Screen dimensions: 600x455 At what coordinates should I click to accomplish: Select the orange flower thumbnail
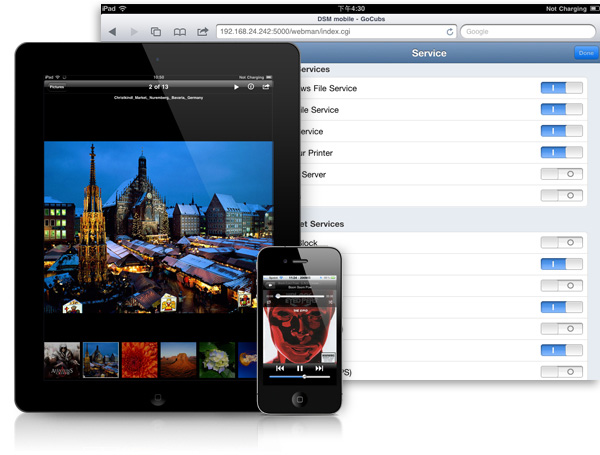(139, 360)
